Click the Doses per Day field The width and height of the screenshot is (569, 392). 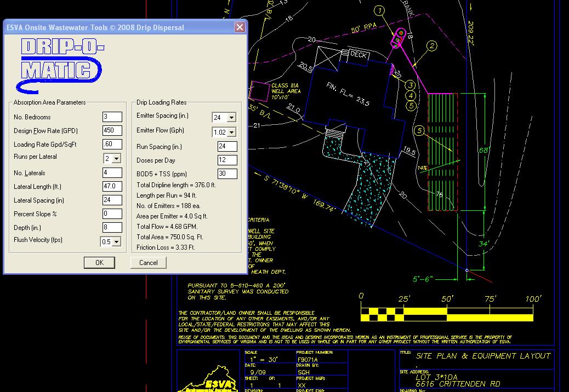click(227, 160)
